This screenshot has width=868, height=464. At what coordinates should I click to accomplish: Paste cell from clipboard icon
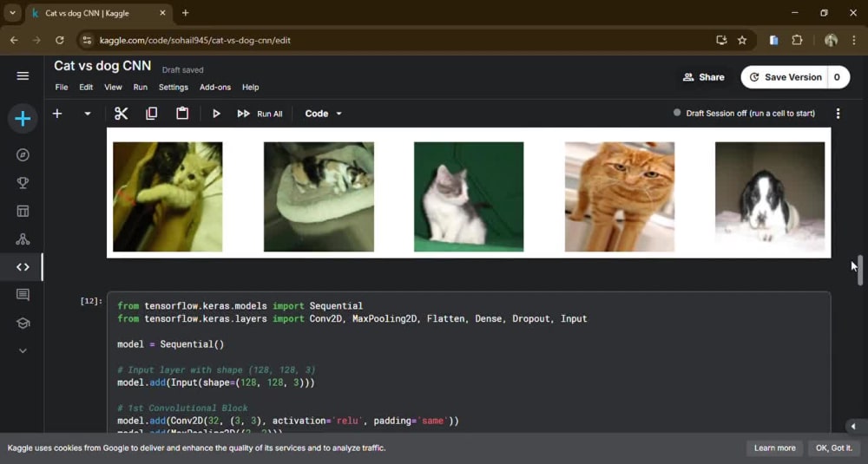[182, 114]
